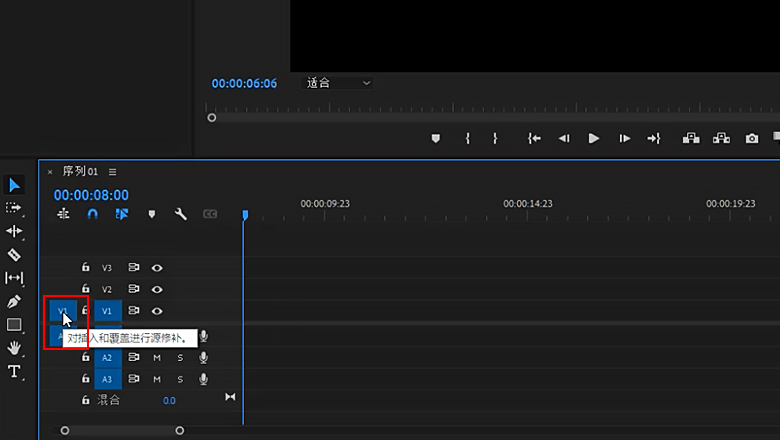Click the program monitor scrubber handle

pyautogui.click(x=211, y=117)
